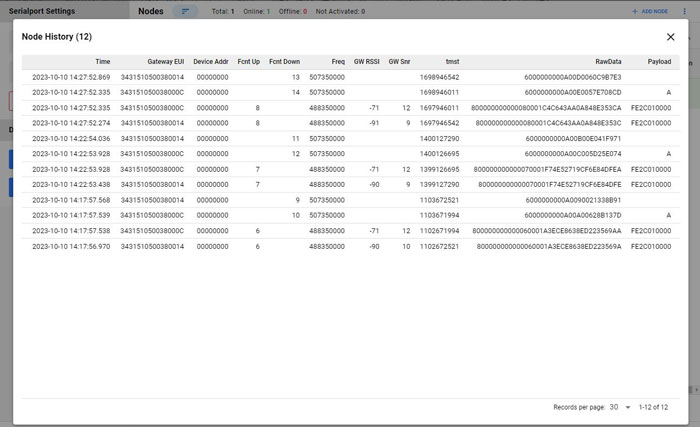The height and width of the screenshot is (427, 700).
Task: Click the ADD NODE button
Action: pos(649,11)
